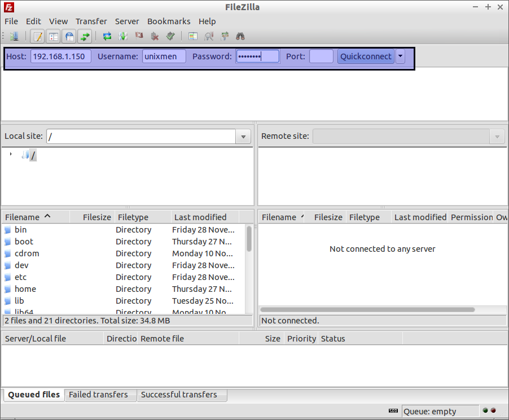Open remote file search binoculars icon
509x420 pixels.
click(240, 36)
